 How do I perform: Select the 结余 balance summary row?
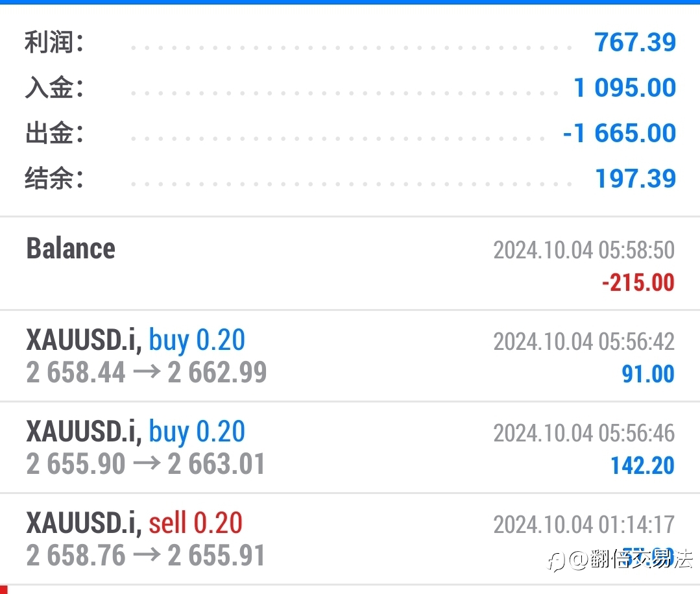pos(350,179)
